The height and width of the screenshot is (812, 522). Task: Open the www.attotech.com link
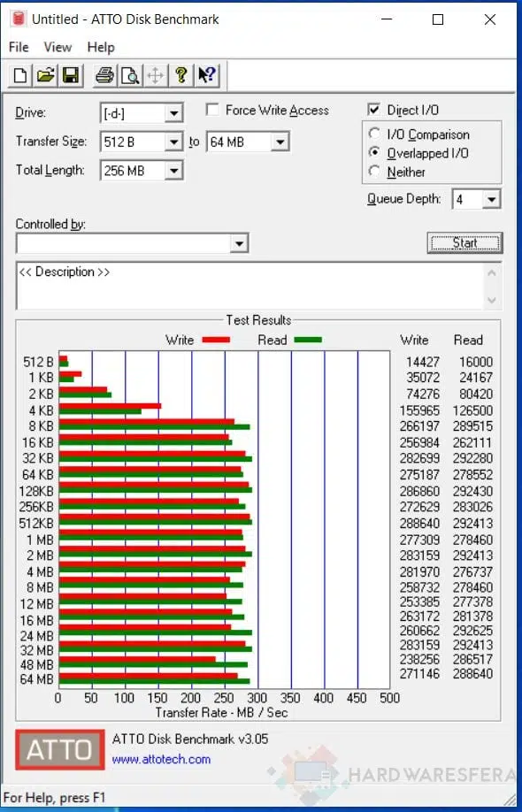coord(161,759)
